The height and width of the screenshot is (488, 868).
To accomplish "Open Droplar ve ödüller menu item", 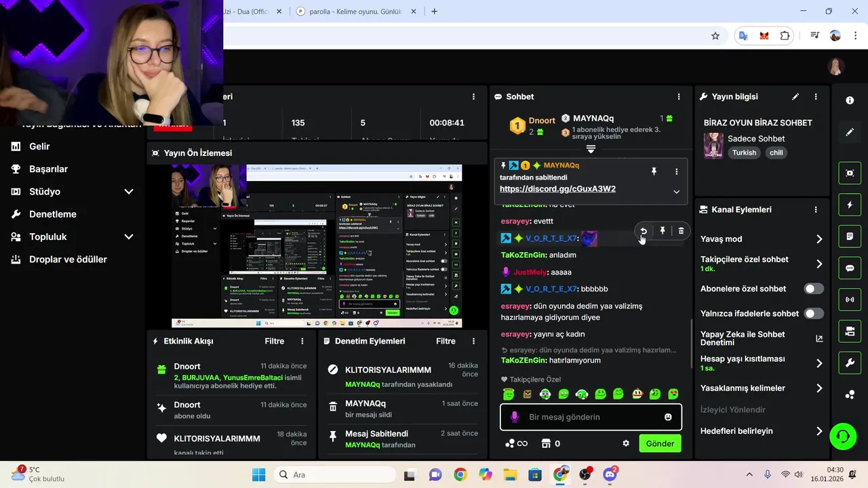I will (68, 260).
